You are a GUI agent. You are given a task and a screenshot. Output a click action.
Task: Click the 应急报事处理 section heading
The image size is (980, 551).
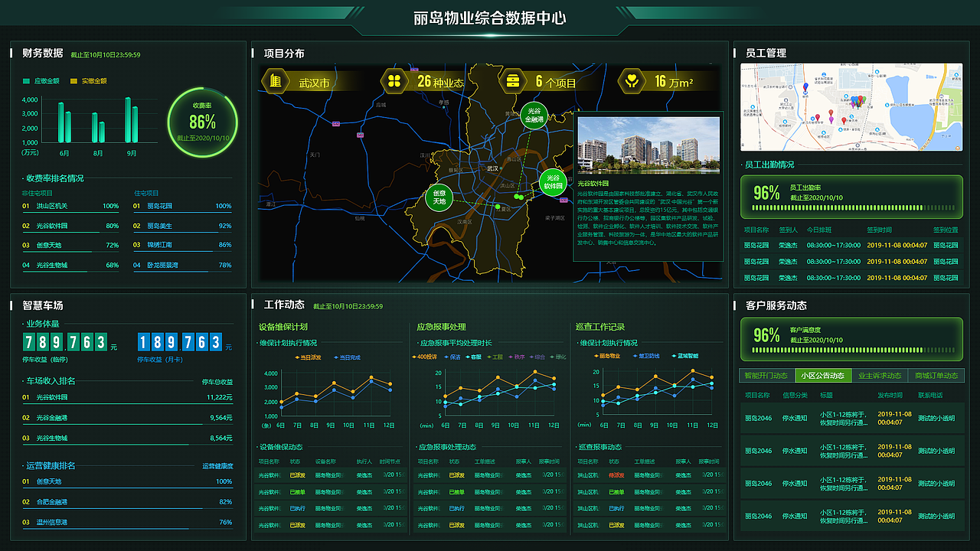coord(441,327)
